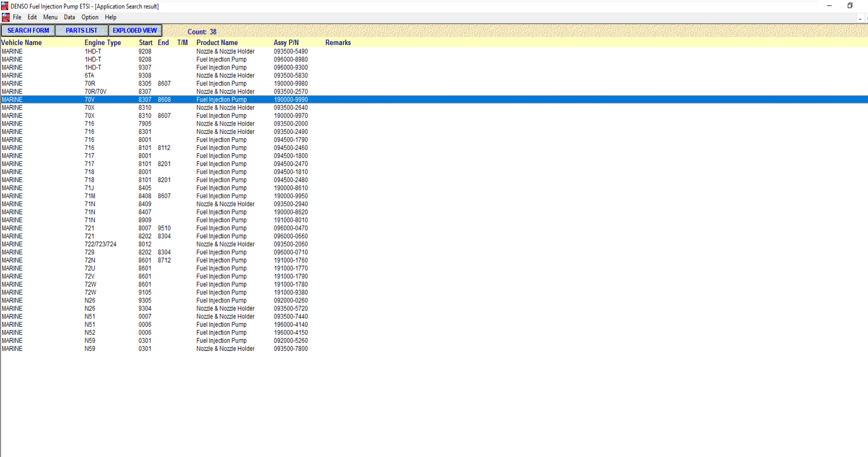868x457 pixels.
Task: Select part number 191000-9380
Action: pos(291,293)
